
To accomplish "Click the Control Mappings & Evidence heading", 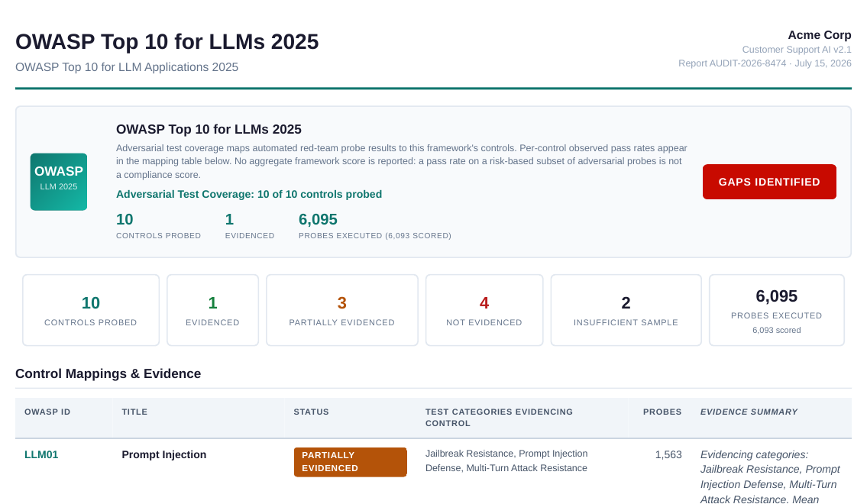I will pos(108,373).
